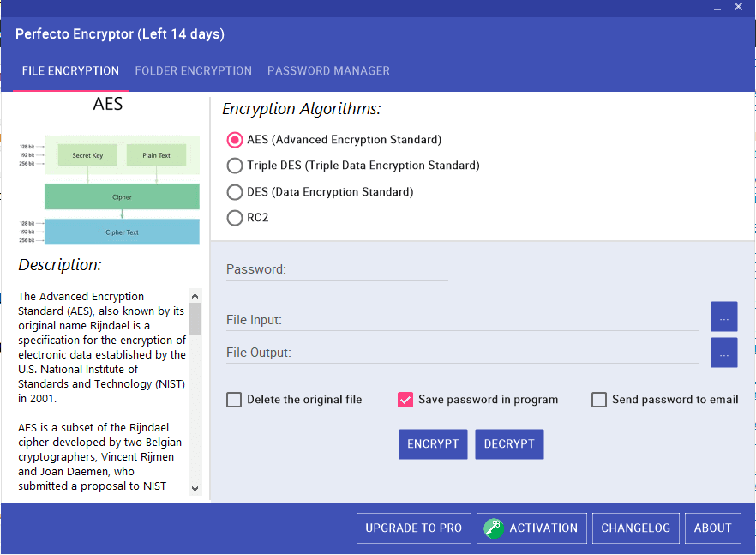Click the 'Perfecto Encryptor (Left 14 days)' title
Image resolution: width=756 pixels, height=555 pixels.
[x=120, y=34]
